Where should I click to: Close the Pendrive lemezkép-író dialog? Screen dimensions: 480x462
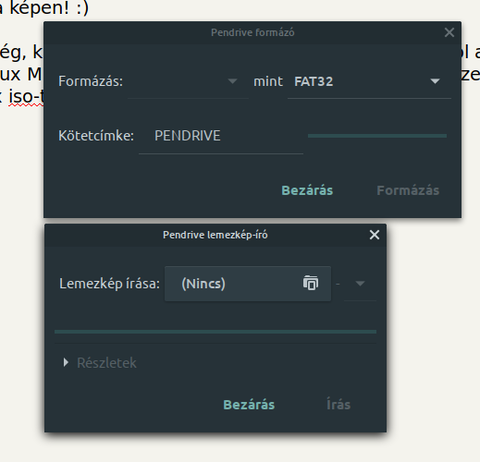tap(374, 235)
